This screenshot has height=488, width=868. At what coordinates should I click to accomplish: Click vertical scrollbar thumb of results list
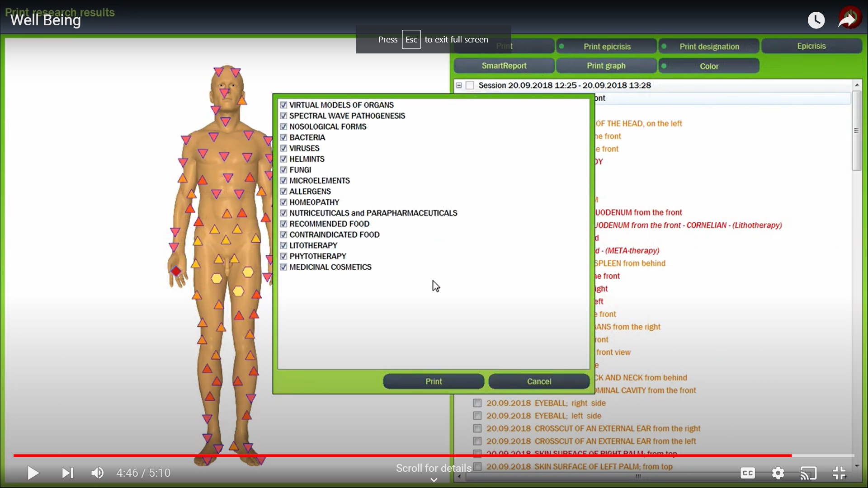(x=857, y=131)
